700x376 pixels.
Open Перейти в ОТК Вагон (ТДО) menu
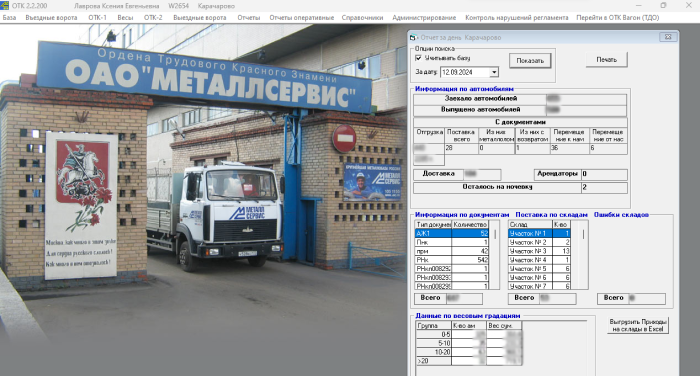tap(617, 17)
